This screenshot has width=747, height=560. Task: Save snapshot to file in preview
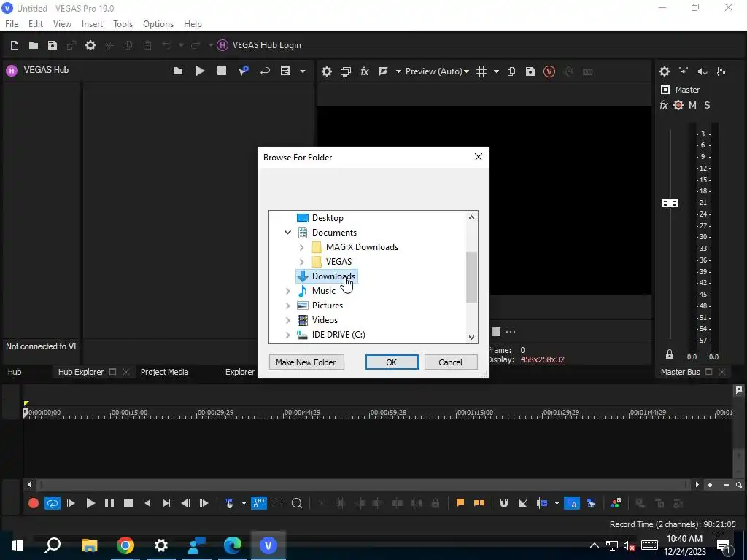click(x=530, y=71)
